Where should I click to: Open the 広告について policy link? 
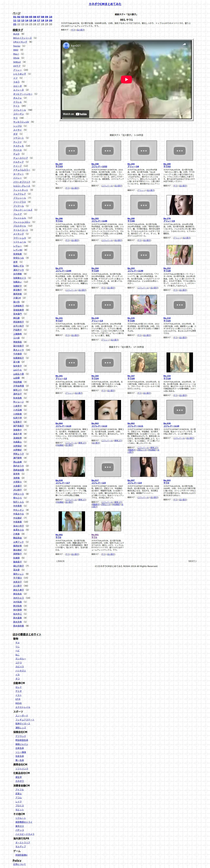[20, 864]
